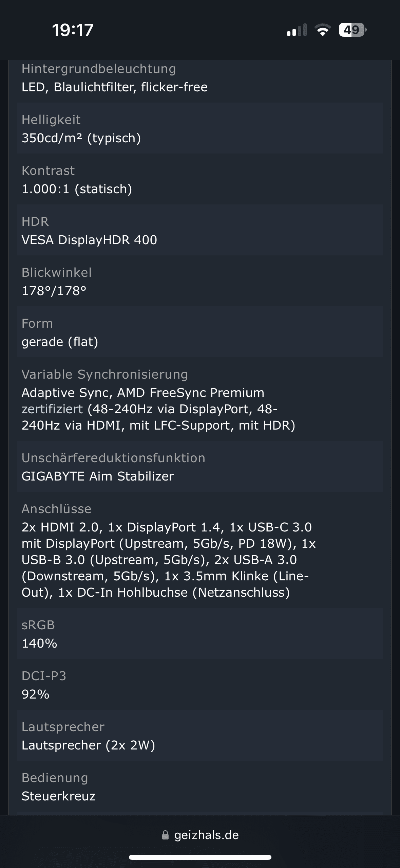Select the Hintergrundbeleuchtung label
Viewport: 400px width, 868px height.
[x=98, y=69]
